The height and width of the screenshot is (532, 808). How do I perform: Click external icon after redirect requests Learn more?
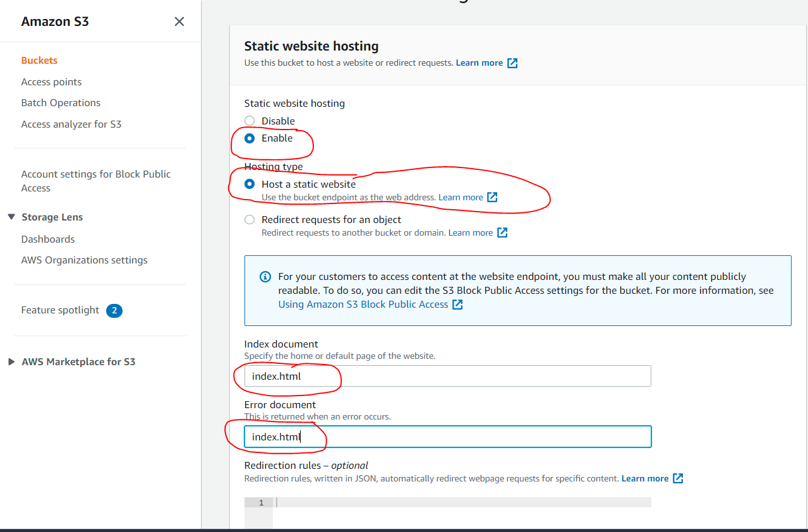(502, 233)
